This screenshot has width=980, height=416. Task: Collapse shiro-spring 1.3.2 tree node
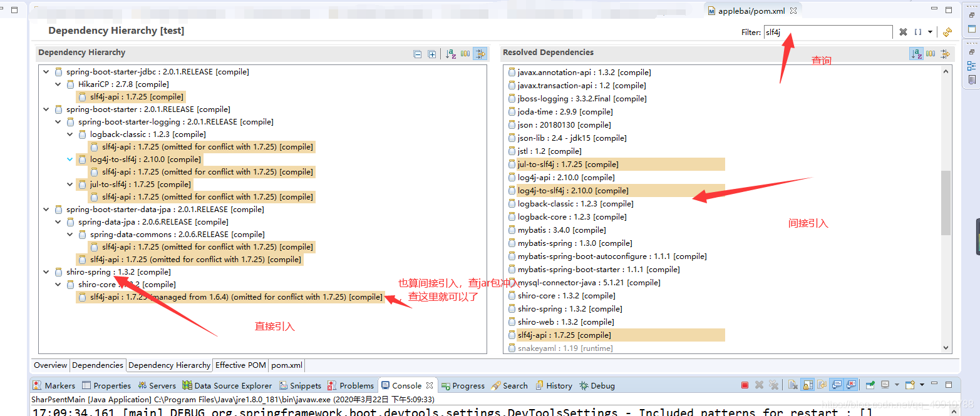(46, 272)
